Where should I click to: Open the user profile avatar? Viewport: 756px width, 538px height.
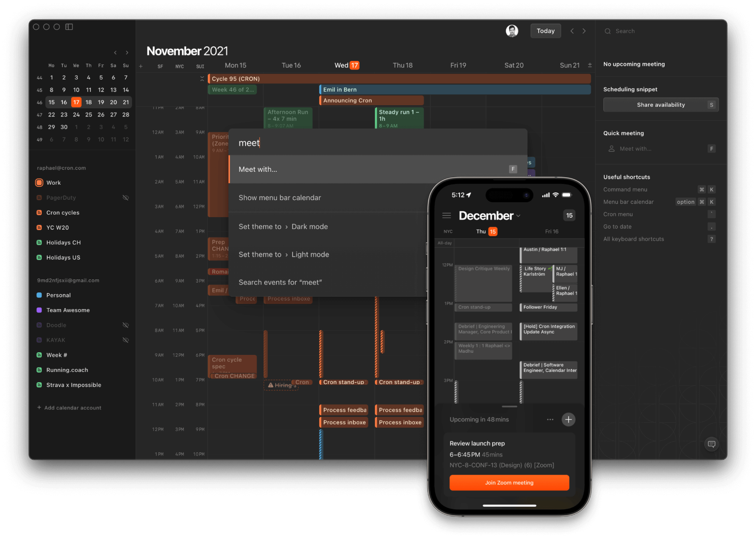[x=512, y=31]
